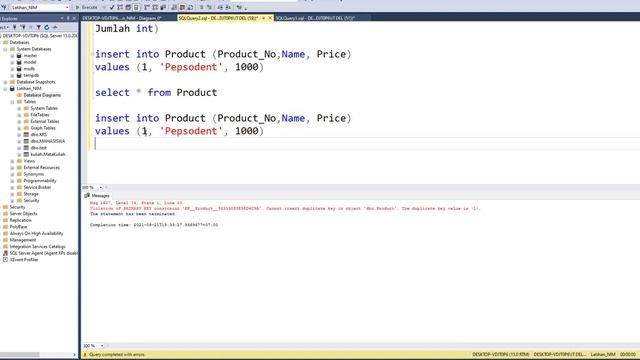Select the DESKTOP server node

point(40,36)
